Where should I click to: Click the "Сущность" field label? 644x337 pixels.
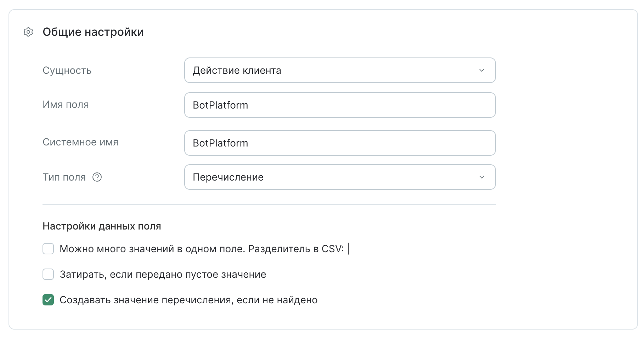pyautogui.click(x=67, y=70)
